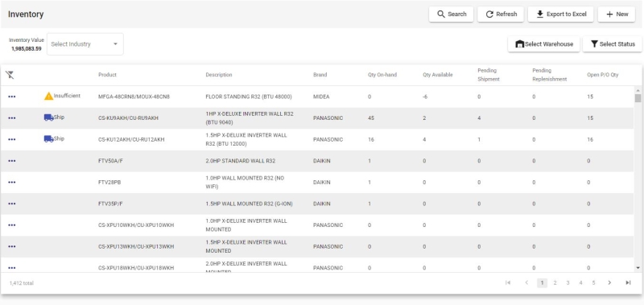644x305 pixels.
Task: Sort by Open P/O Qty column header
Action: coord(602,75)
